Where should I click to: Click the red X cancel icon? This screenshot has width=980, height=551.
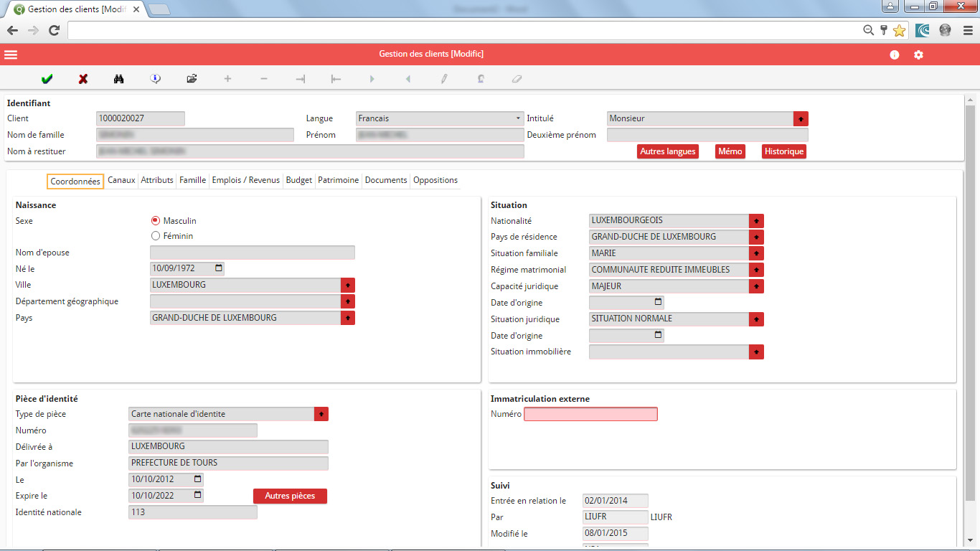pos(83,79)
